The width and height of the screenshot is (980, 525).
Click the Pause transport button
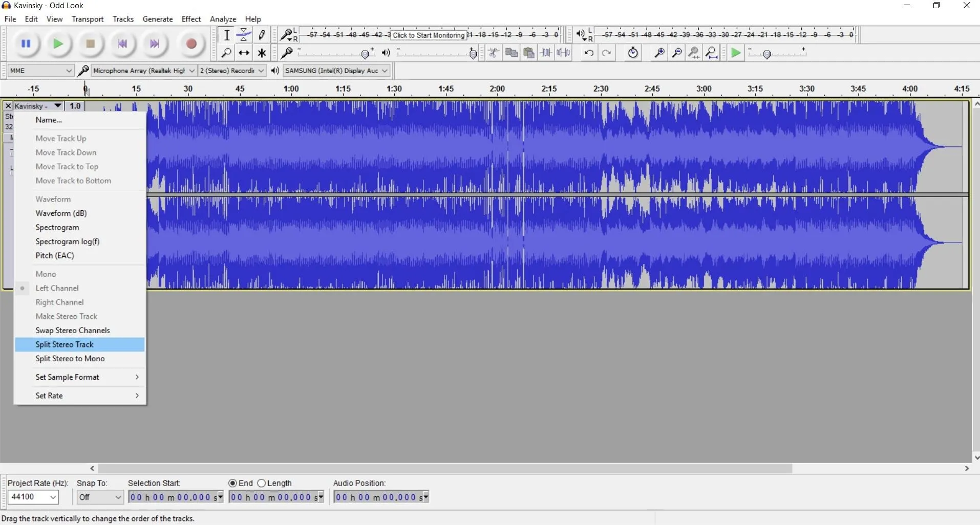tap(26, 44)
